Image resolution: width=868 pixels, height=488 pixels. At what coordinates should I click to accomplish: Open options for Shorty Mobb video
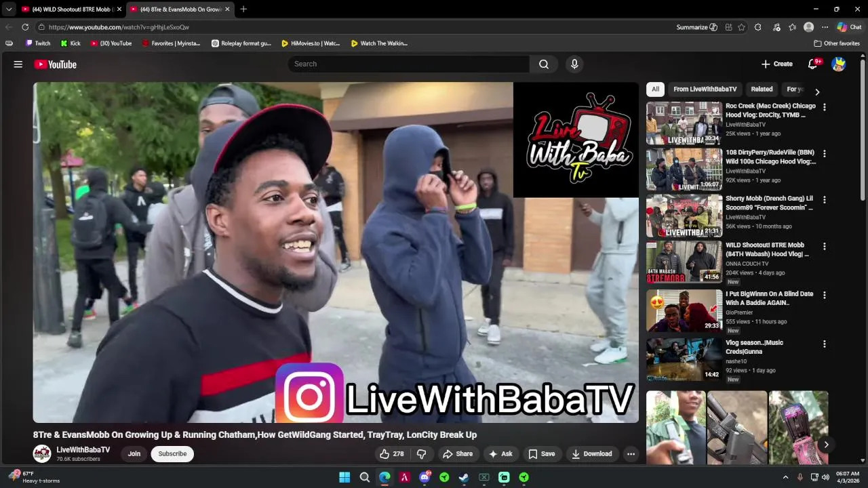[x=825, y=200]
